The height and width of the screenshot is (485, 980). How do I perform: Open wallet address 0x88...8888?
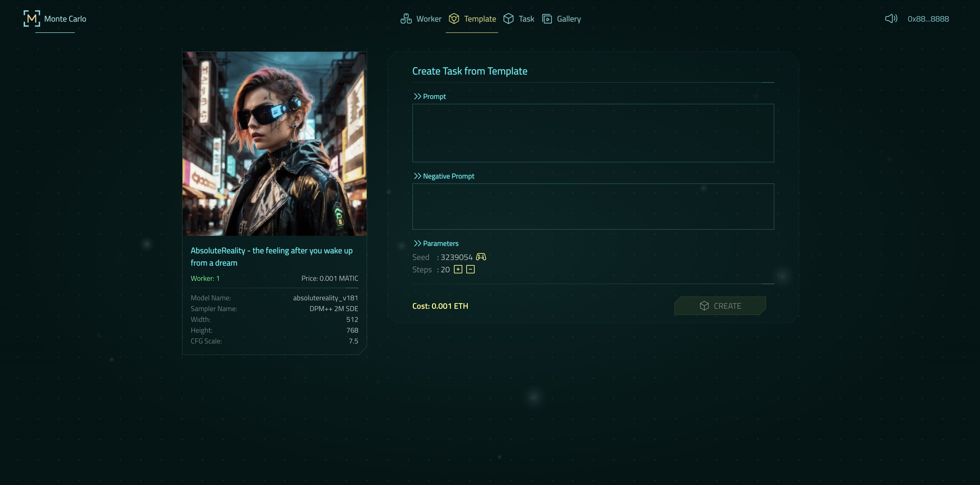[x=928, y=19]
